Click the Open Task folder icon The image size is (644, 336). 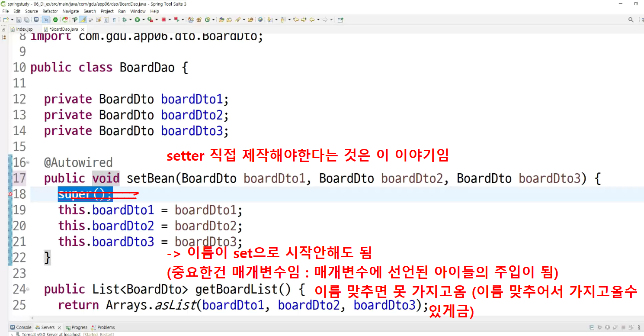(229, 19)
